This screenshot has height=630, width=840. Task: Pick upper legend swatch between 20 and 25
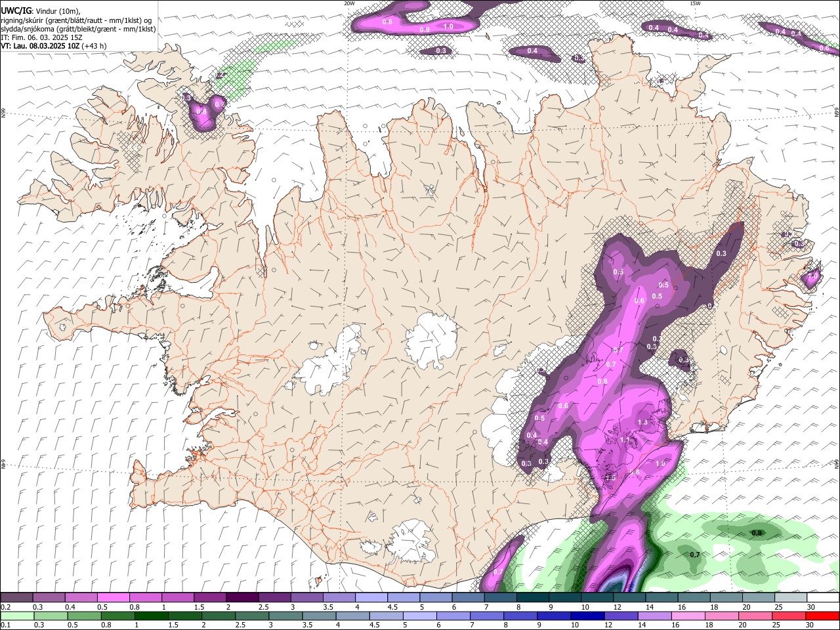coord(759,597)
